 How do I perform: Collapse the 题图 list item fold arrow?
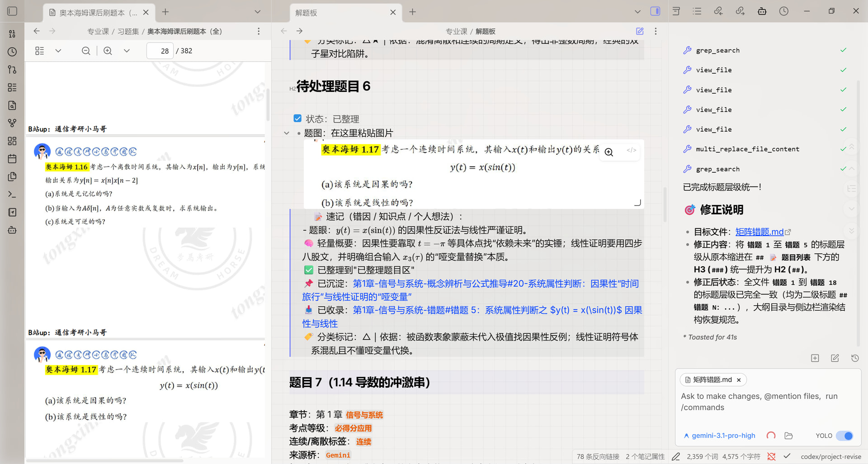pos(287,133)
